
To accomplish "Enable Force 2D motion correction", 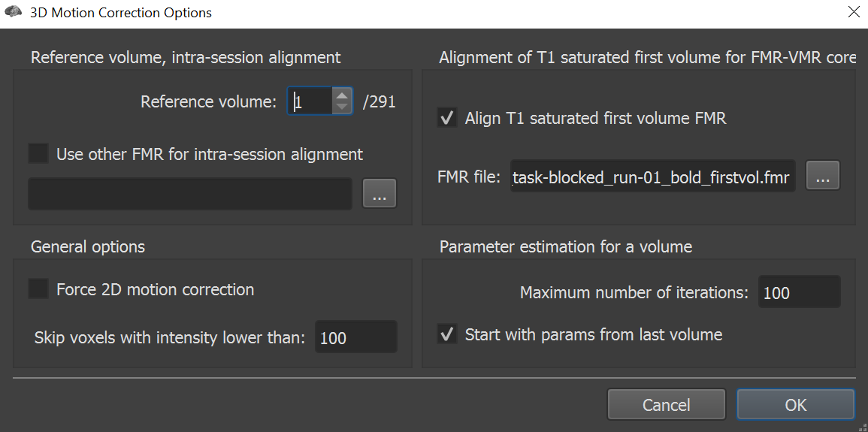I will [x=38, y=289].
